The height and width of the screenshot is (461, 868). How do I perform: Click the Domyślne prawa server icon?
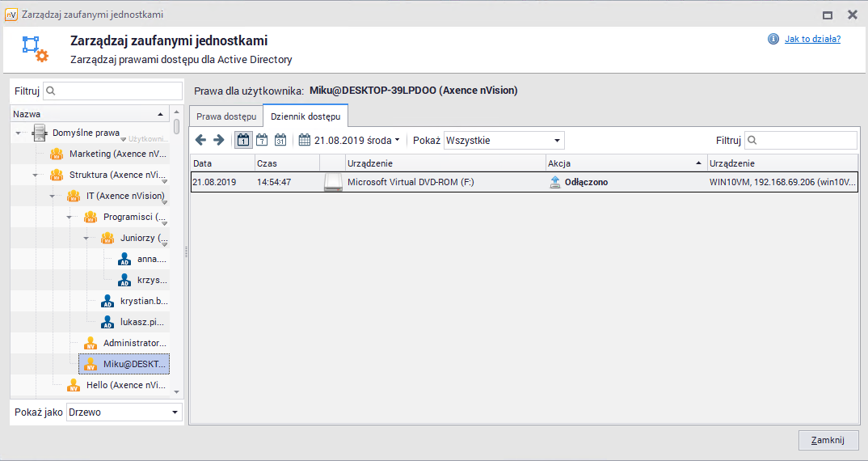[39, 133]
